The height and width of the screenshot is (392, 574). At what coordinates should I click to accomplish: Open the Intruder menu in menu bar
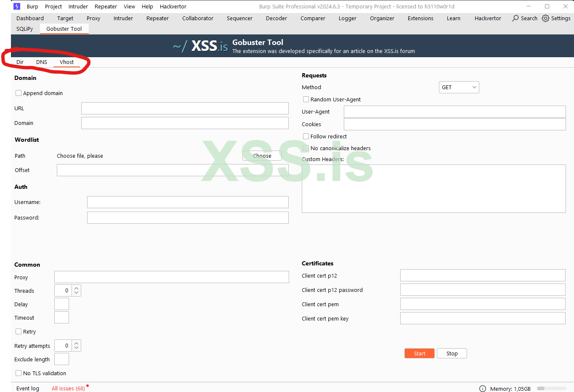(x=78, y=6)
